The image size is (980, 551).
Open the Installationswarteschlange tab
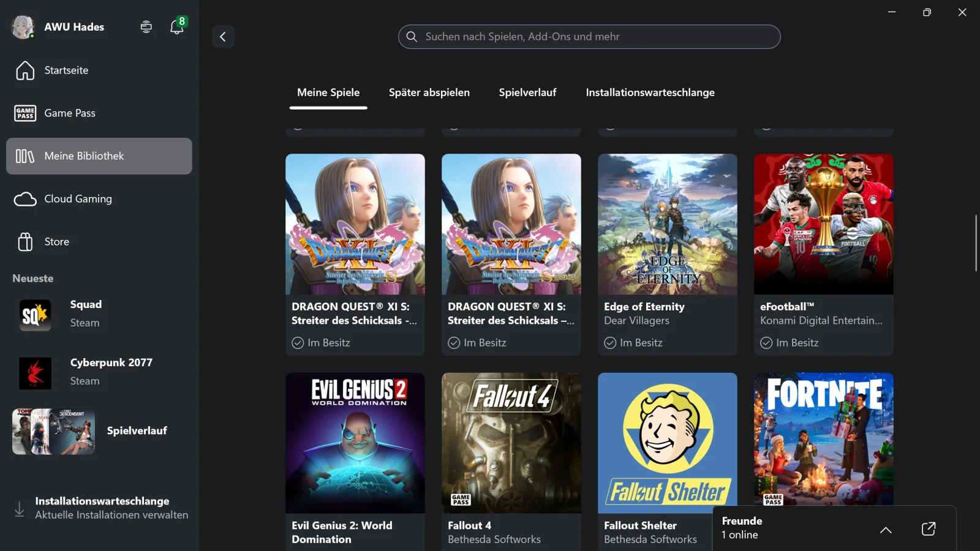click(650, 92)
